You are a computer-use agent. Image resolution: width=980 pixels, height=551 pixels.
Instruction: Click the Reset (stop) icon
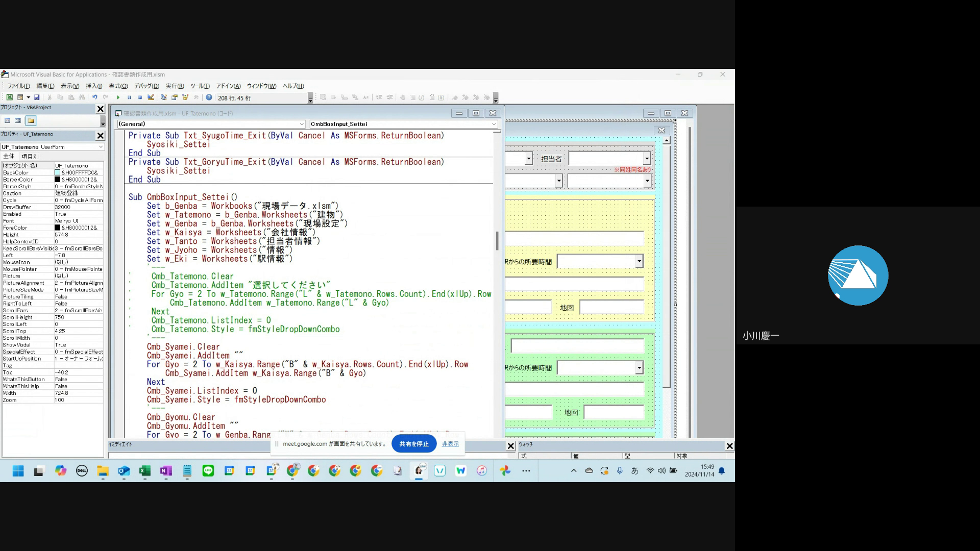[140, 97]
